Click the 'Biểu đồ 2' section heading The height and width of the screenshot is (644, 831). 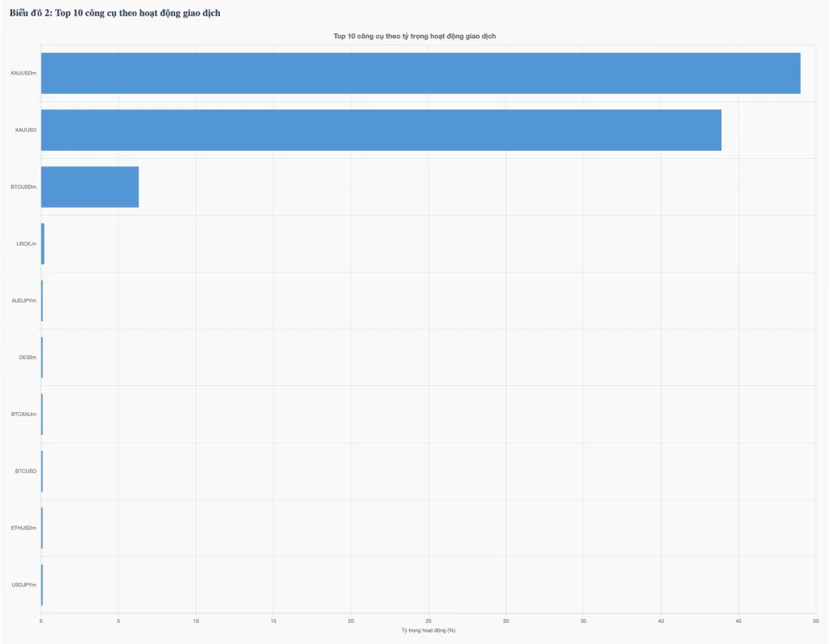pyautogui.click(x=114, y=13)
